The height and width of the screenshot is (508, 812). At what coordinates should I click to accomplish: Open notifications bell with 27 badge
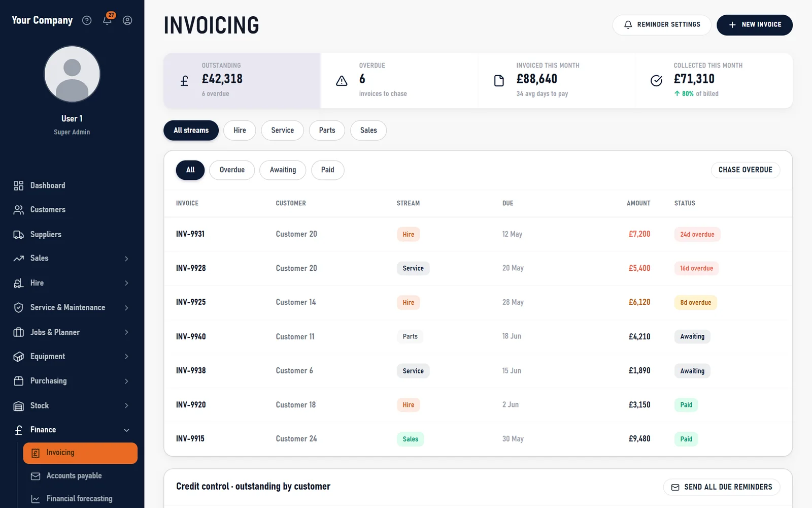click(x=108, y=19)
